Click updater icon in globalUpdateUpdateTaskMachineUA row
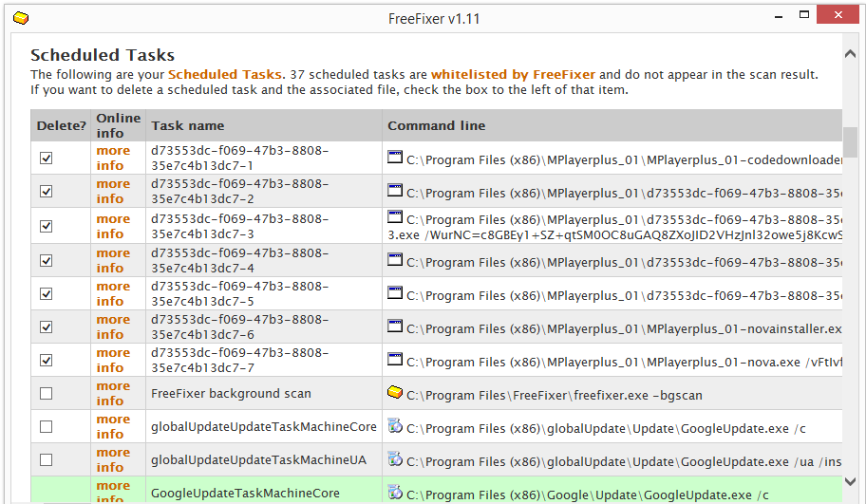 pos(395,458)
